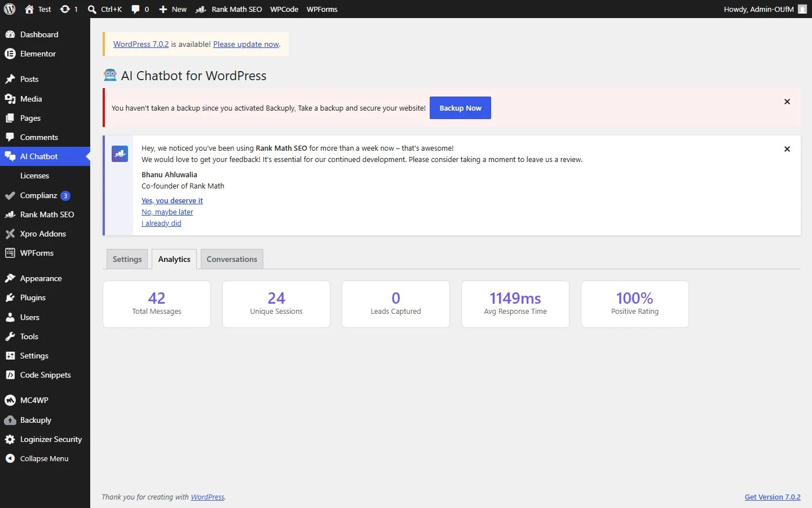The width and height of the screenshot is (812, 508).
Task: Open the WPForms admin bar menu
Action: point(322,9)
